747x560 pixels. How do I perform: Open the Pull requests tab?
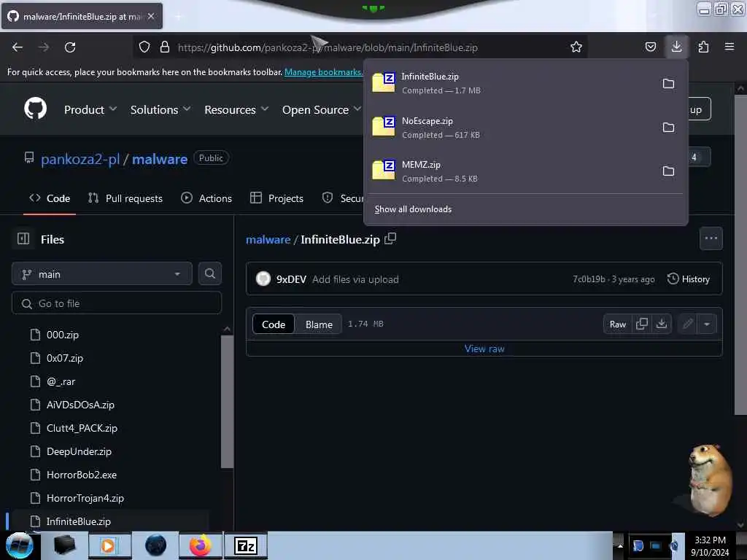(125, 198)
